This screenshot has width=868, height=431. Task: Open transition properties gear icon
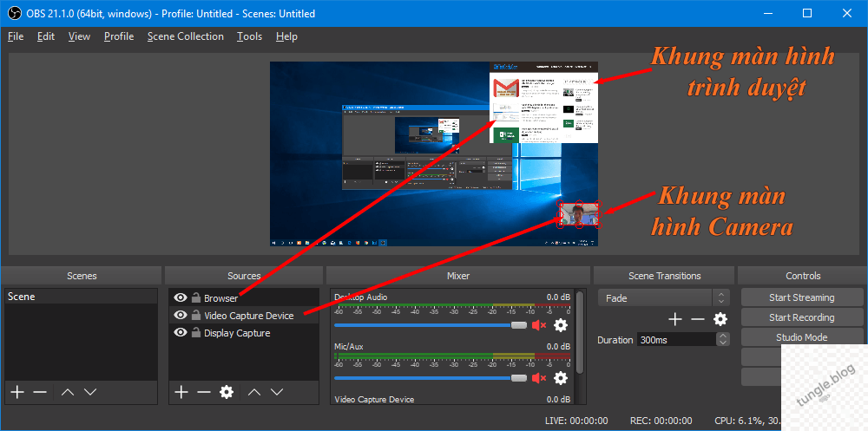pyautogui.click(x=720, y=319)
